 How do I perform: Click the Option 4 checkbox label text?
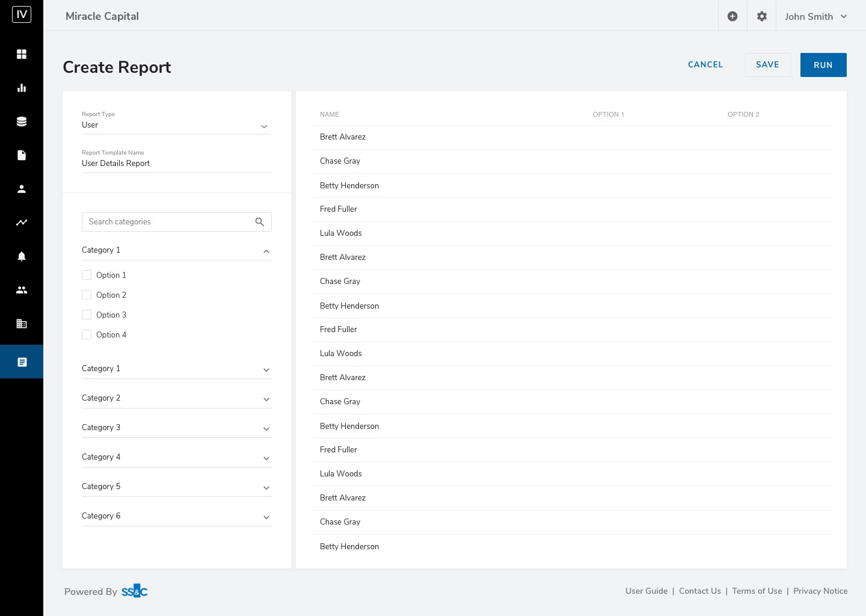tap(111, 334)
